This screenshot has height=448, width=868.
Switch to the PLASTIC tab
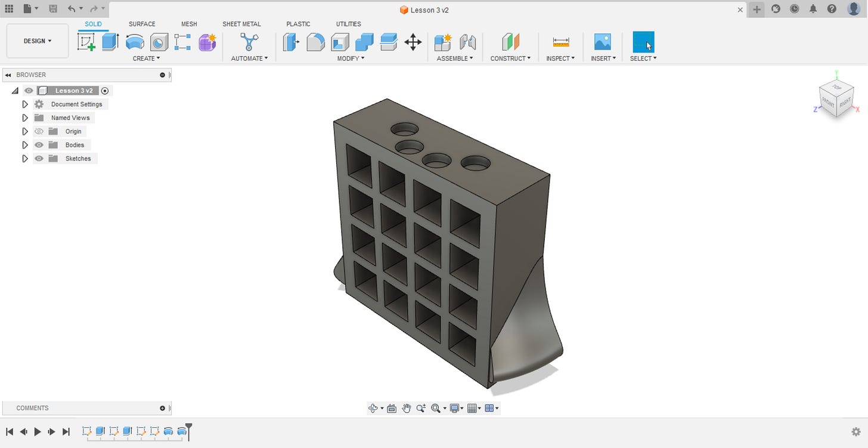click(298, 24)
